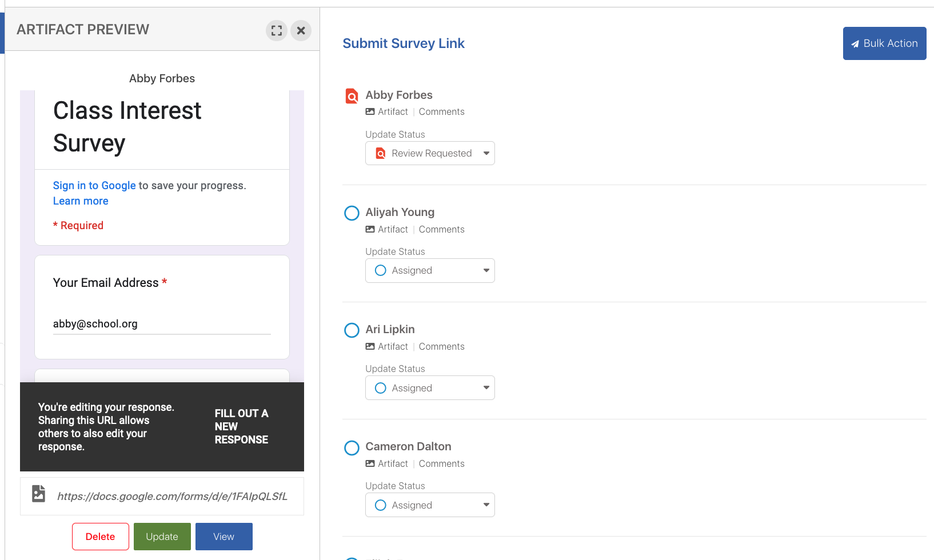Open Ari Lipkin Assigned status dropdown
The width and height of the screenshot is (934, 560).
click(430, 388)
